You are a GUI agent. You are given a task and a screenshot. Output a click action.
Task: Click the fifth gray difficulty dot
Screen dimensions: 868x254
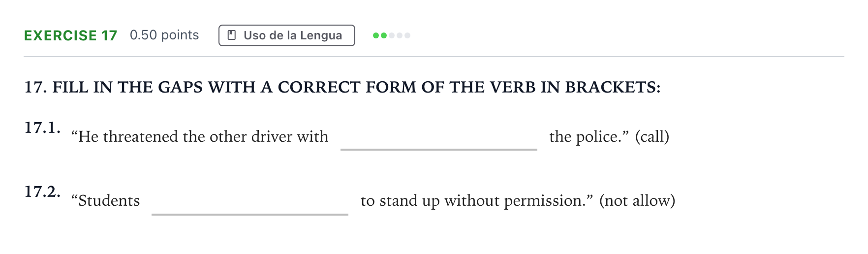407,35
